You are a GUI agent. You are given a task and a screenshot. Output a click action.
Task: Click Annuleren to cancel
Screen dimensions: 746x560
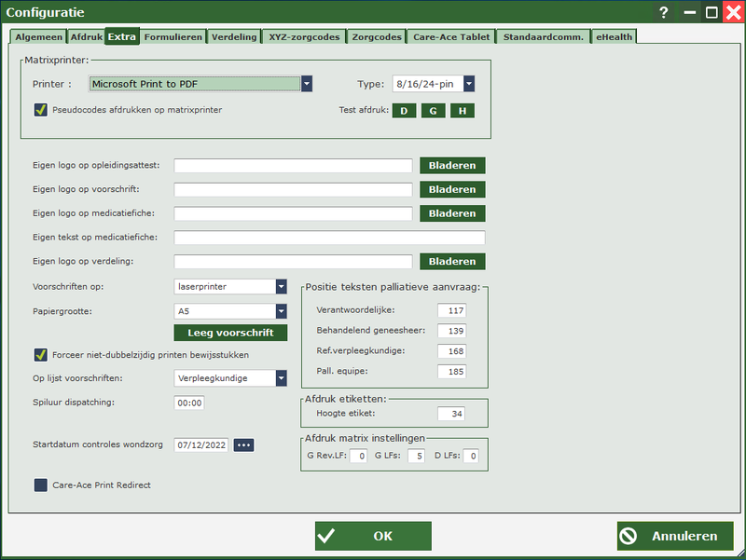coord(674,536)
